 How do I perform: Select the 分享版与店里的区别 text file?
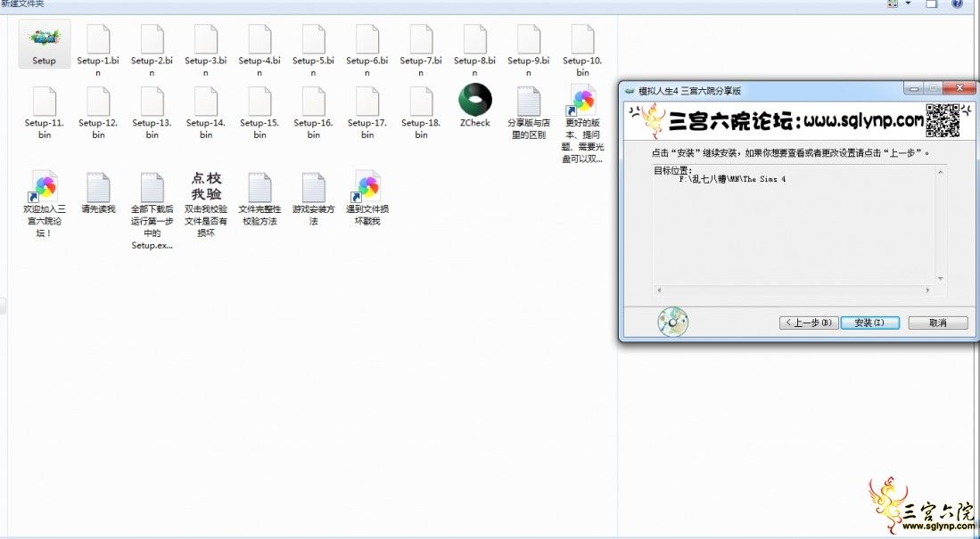click(528, 112)
